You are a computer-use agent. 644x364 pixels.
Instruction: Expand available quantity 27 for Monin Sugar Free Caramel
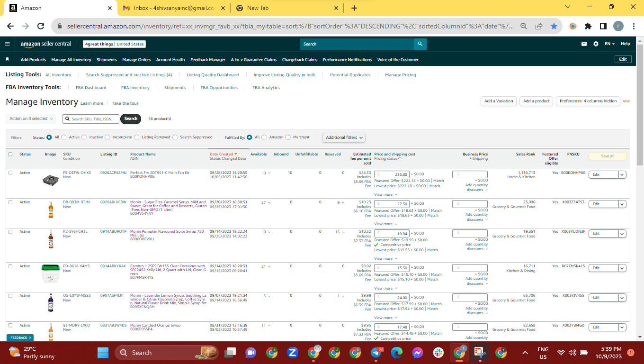[269, 202]
